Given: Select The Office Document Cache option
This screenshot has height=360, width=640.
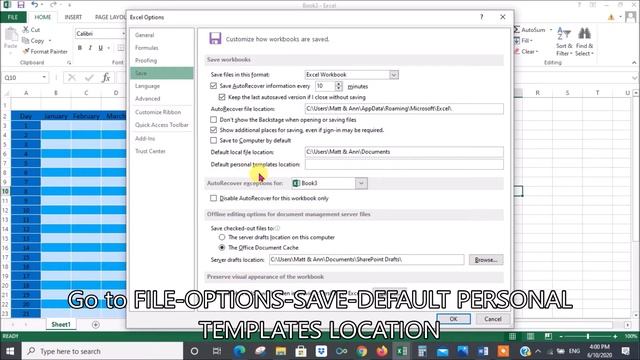Looking at the screenshot, I should coord(222,247).
